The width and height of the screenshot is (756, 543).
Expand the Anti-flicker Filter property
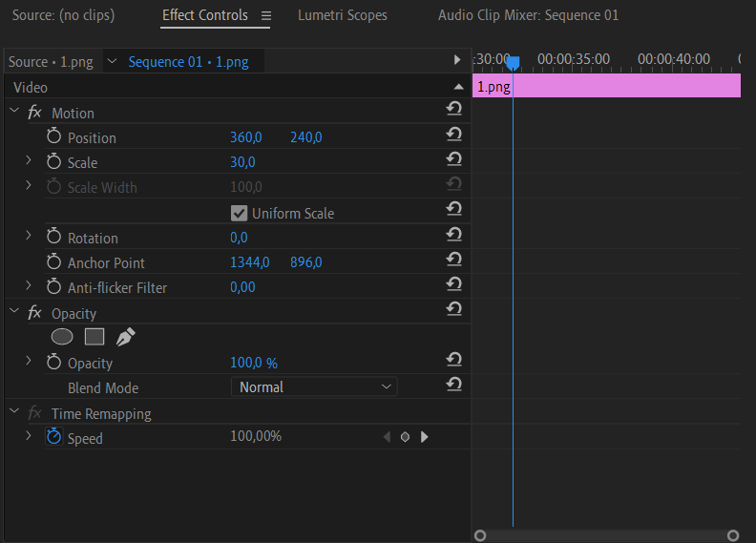pyautogui.click(x=29, y=285)
